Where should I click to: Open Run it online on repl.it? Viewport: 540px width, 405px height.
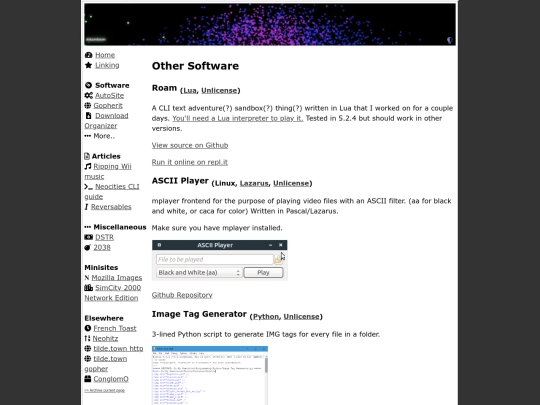(190, 162)
